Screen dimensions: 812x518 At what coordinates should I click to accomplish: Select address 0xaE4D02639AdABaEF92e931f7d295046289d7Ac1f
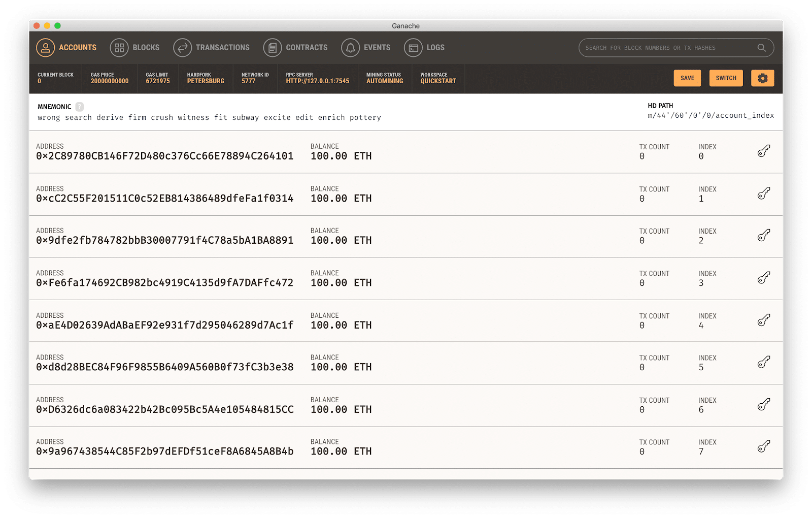pos(165,325)
